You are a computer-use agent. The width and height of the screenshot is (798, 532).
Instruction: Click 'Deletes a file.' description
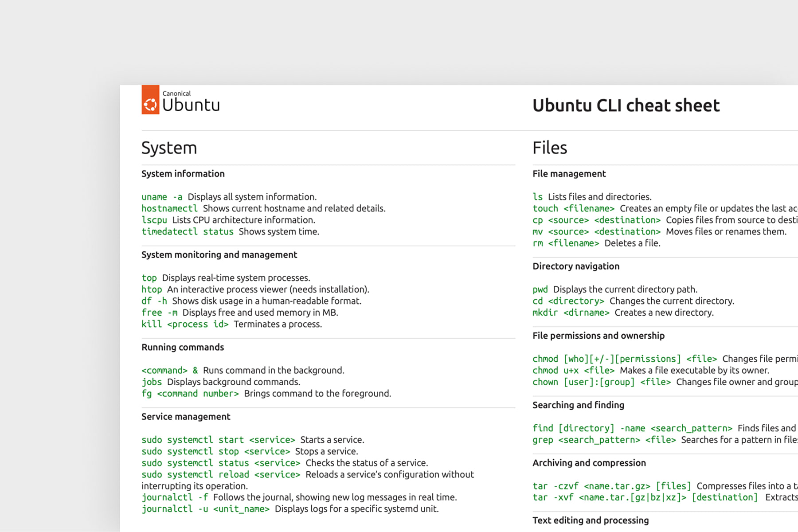(632, 243)
